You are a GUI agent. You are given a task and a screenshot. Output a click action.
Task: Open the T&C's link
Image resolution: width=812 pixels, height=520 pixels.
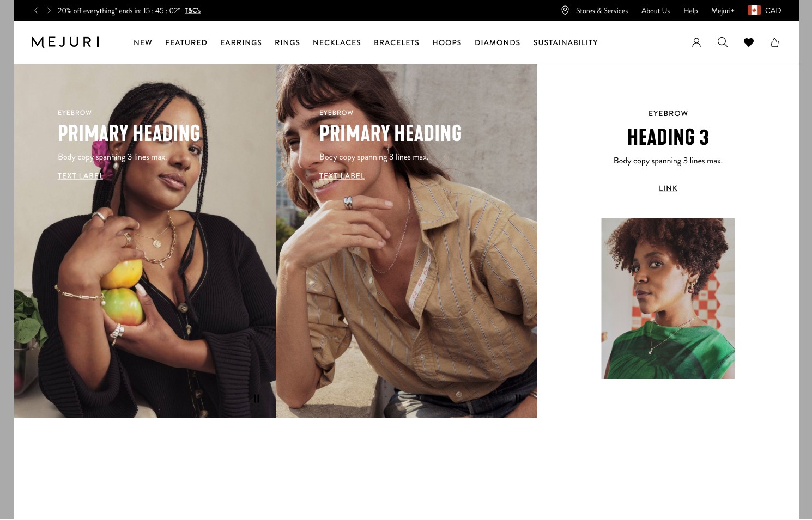point(192,10)
